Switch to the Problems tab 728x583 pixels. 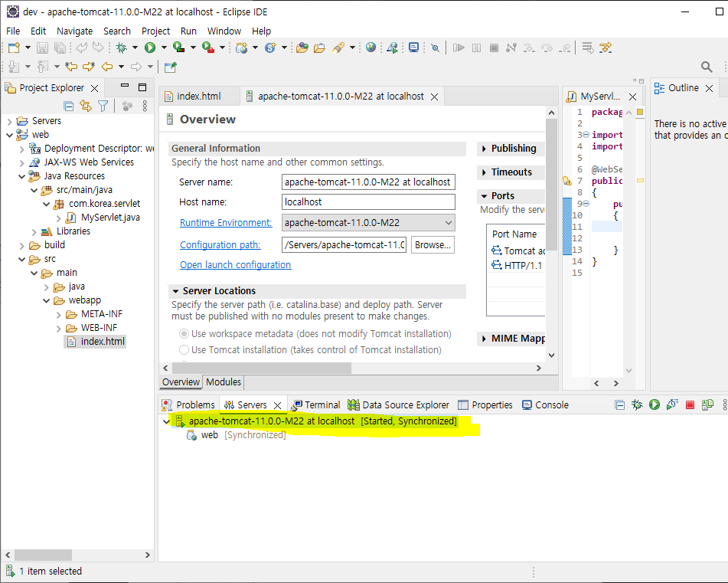[188, 404]
